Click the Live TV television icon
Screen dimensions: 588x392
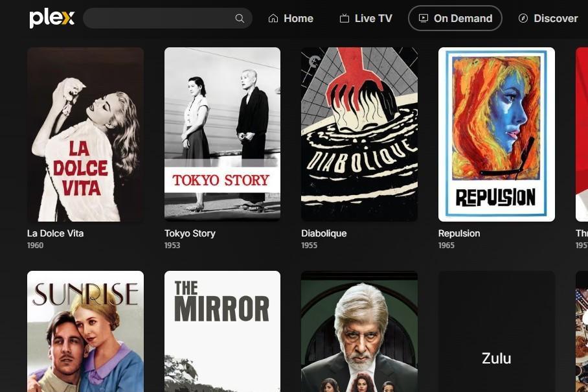[345, 18]
